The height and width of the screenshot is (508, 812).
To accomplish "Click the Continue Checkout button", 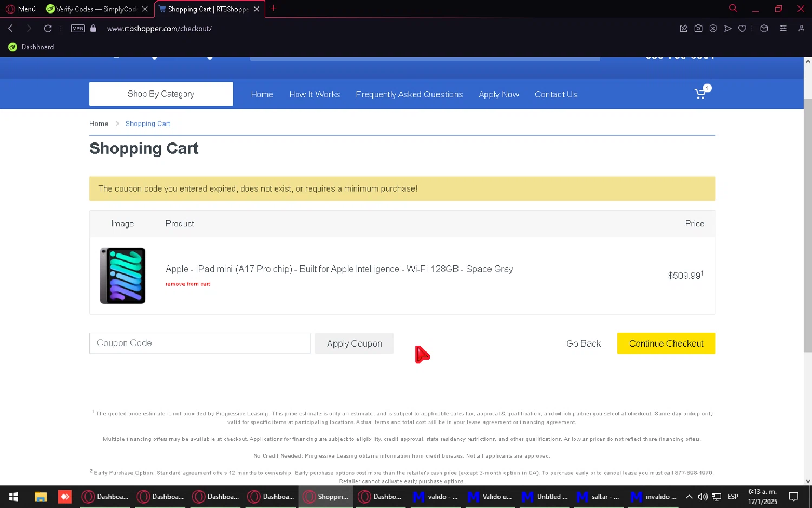I will [666, 343].
